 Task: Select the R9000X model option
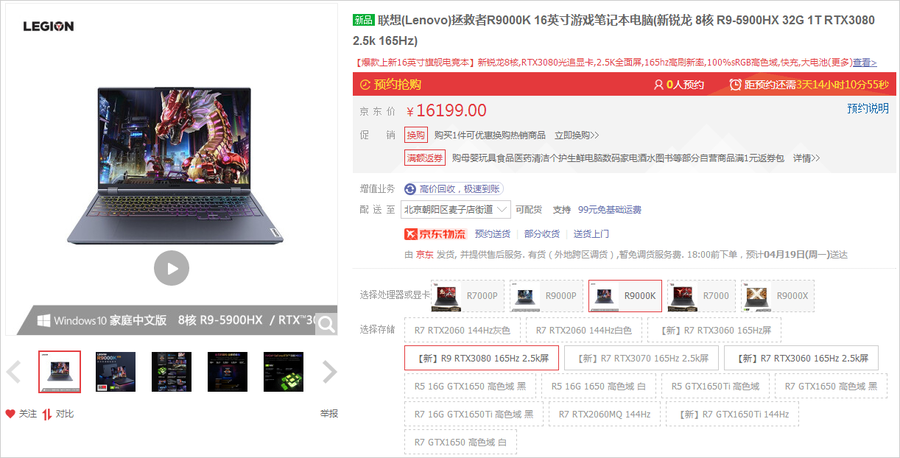777,296
